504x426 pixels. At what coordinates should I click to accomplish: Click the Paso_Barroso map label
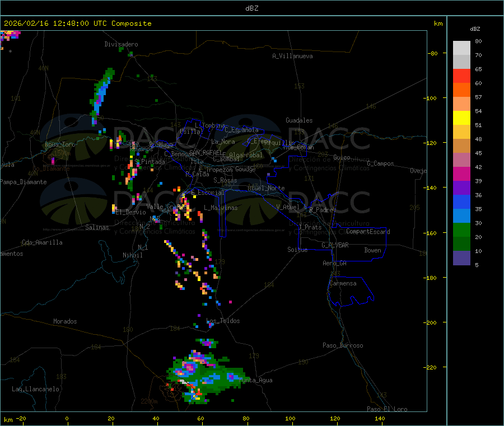343,345
